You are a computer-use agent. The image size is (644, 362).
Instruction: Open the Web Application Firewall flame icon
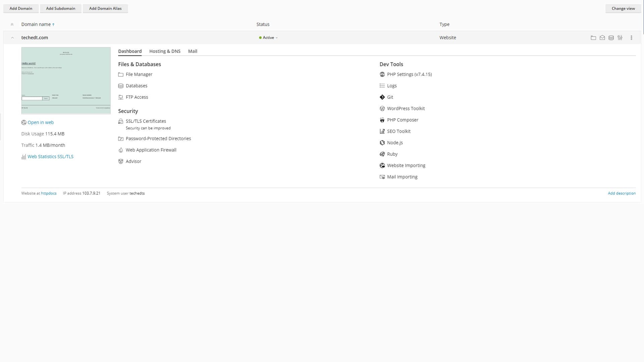click(121, 150)
